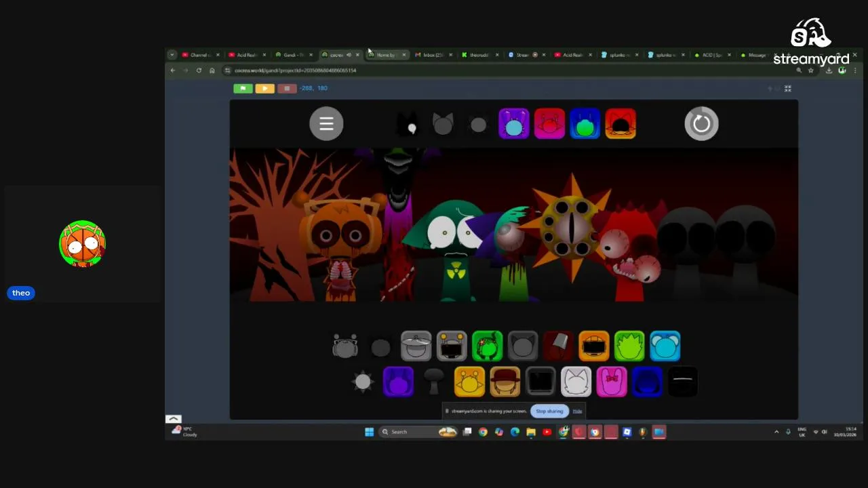Pick the gray cymbal-hat character icon
This screenshot has height=488, width=868.
(416, 346)
